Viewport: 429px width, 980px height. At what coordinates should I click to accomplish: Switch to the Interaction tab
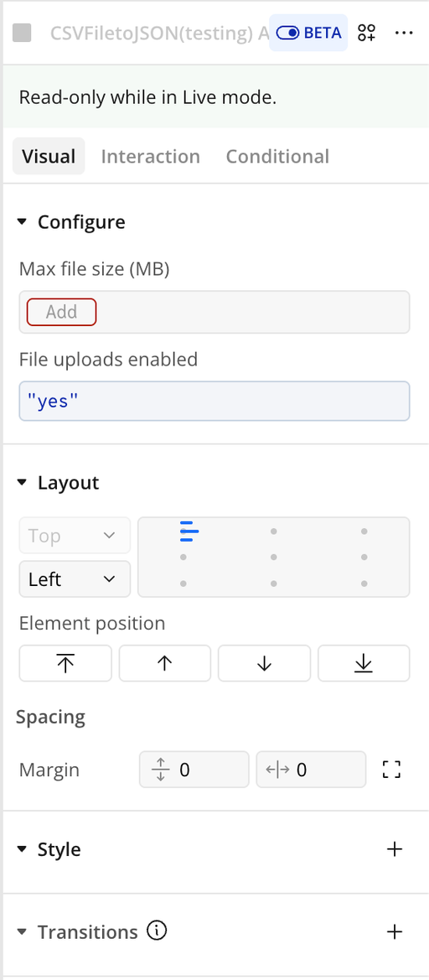click(151, 156)
